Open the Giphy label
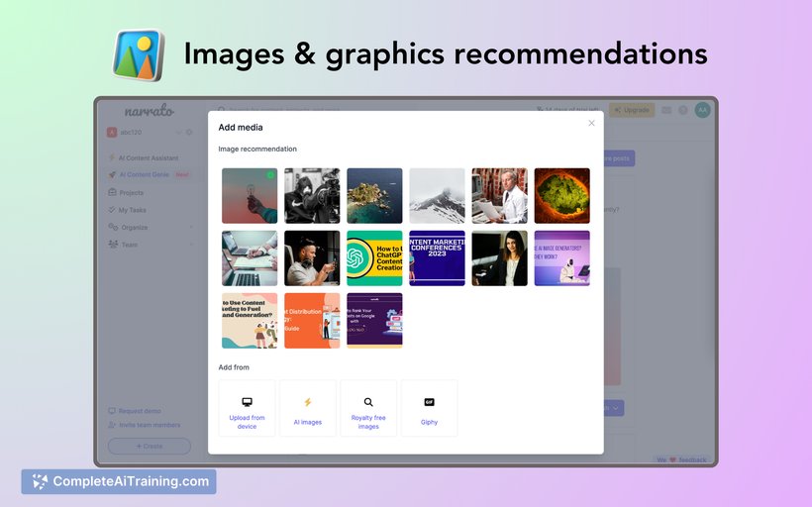 [x=430, y=422]
